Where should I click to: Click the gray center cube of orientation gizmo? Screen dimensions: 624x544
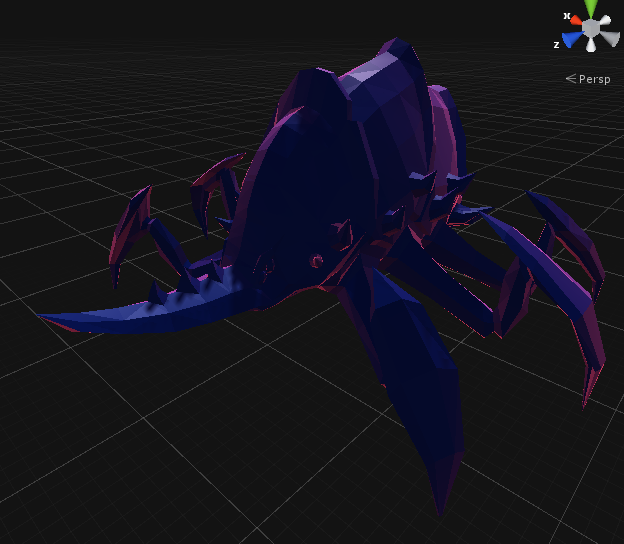tap(591, 28)
